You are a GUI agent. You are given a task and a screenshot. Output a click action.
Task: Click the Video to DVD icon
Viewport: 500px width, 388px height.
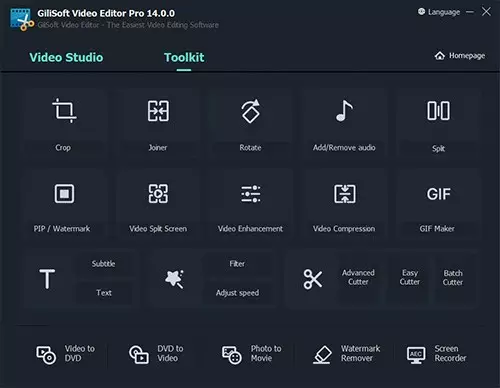click(46, 355)
